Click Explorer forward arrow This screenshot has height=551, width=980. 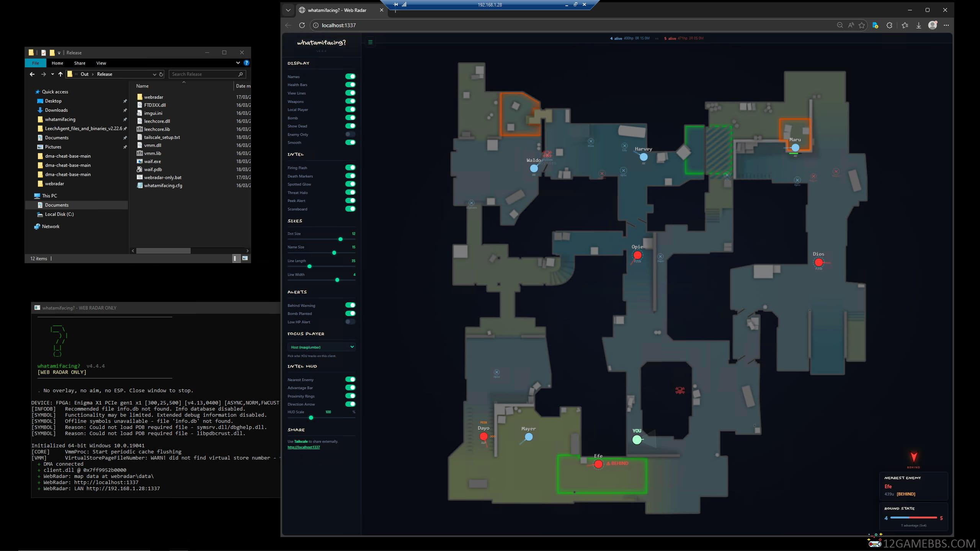coord(43,74)
